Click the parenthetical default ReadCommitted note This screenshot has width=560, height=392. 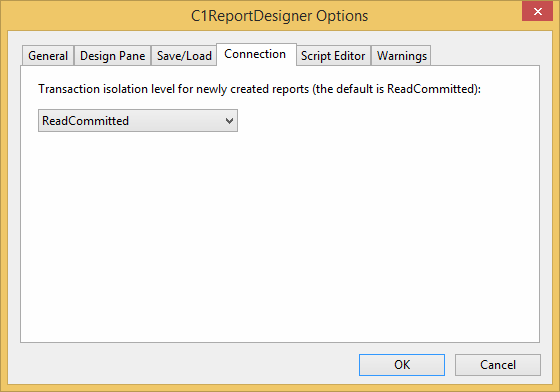[396, 89]
